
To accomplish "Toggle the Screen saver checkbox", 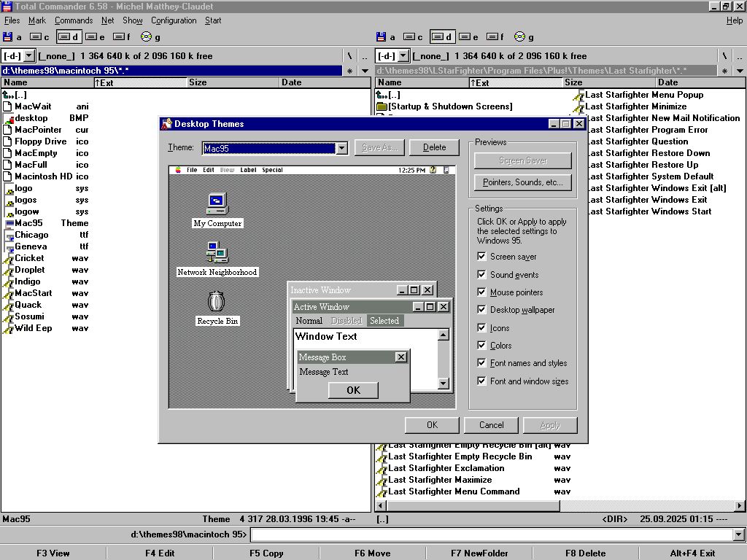I will (481, 257).
